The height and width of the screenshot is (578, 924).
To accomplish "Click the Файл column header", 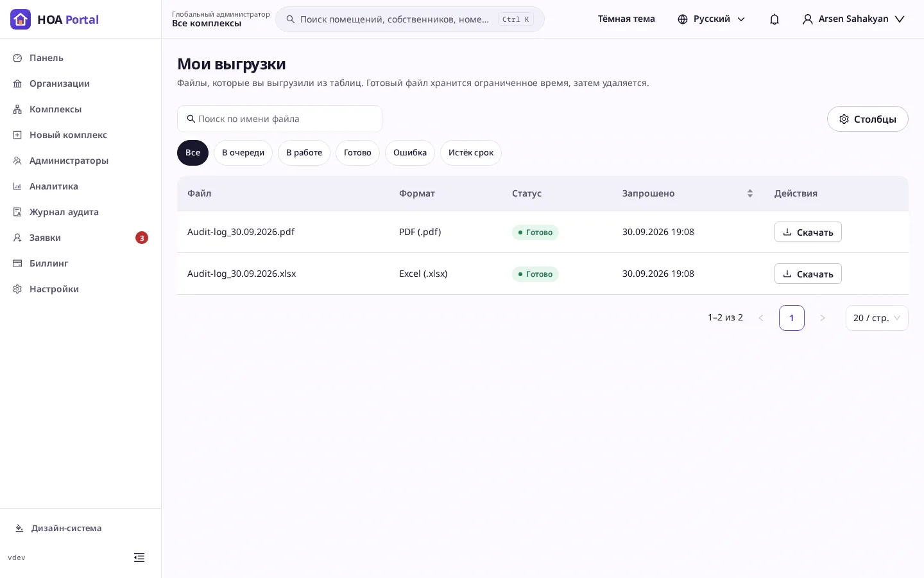I will click(x=199, y=193).
